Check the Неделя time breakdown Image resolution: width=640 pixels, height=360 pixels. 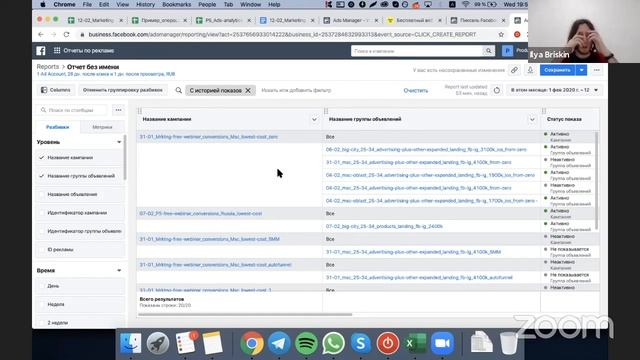click(x=42, y=304)
